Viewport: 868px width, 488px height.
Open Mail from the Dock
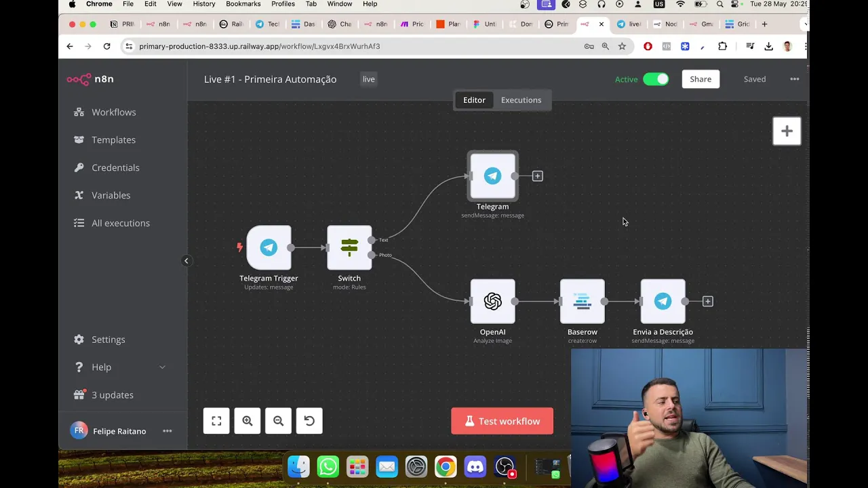387,467
